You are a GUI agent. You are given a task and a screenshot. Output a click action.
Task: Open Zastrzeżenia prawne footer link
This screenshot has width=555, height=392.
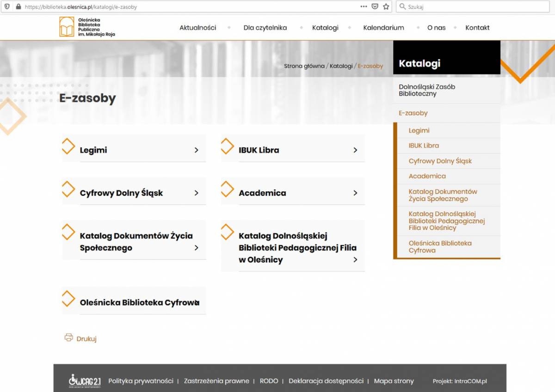click(216, 381)
